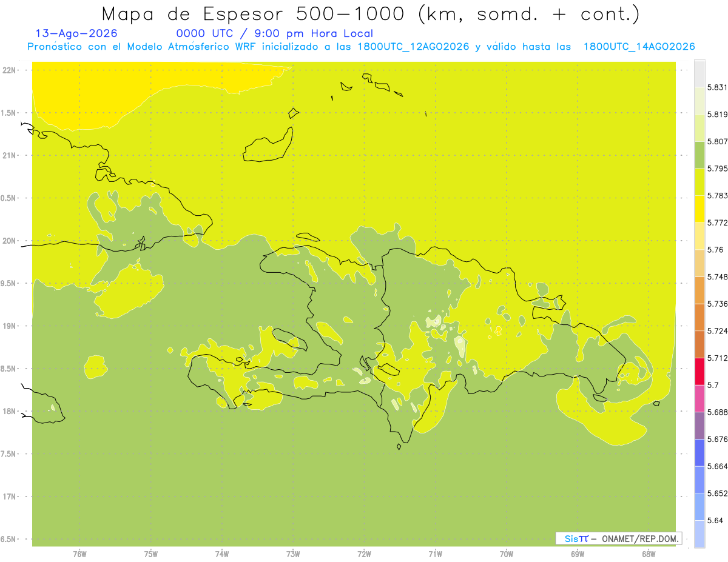728x562 pixels.
Task: Click the legend value "5.724"
Action: [x=718, y=331]
